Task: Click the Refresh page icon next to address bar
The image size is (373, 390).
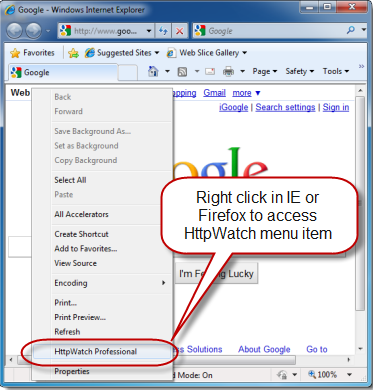Action: point(163,31)
